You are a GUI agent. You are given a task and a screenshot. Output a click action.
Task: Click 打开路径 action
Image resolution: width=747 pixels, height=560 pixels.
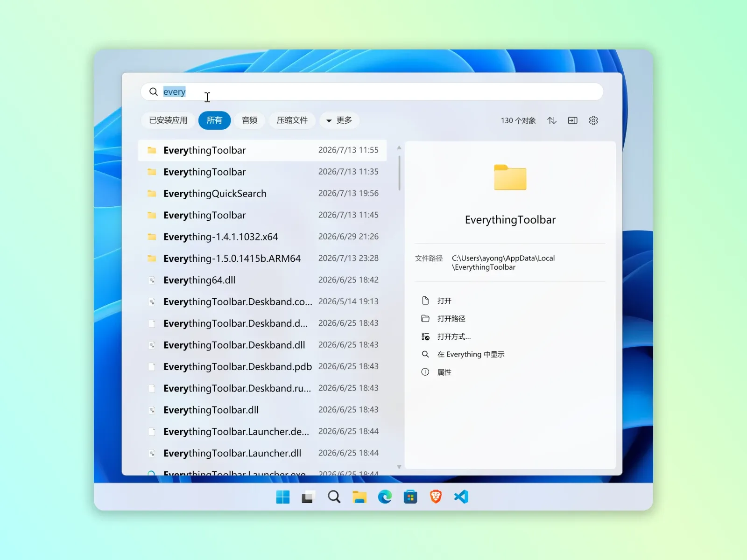451,318
